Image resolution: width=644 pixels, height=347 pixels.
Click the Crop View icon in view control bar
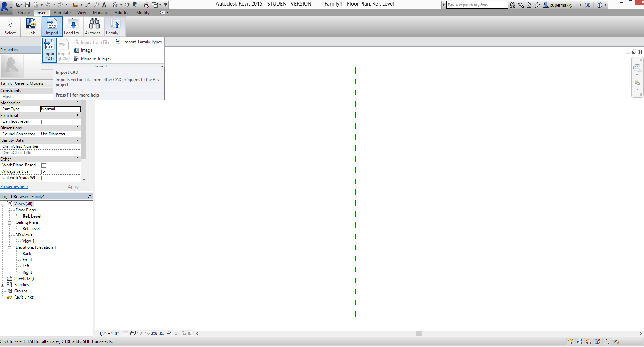point(154,334)
